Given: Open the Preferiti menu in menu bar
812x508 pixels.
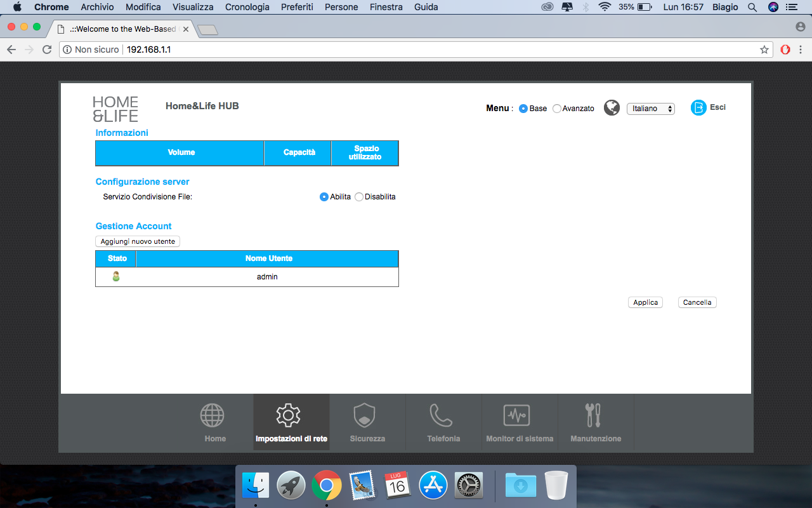Looking at the screenshot, I should tap(297, 7).
